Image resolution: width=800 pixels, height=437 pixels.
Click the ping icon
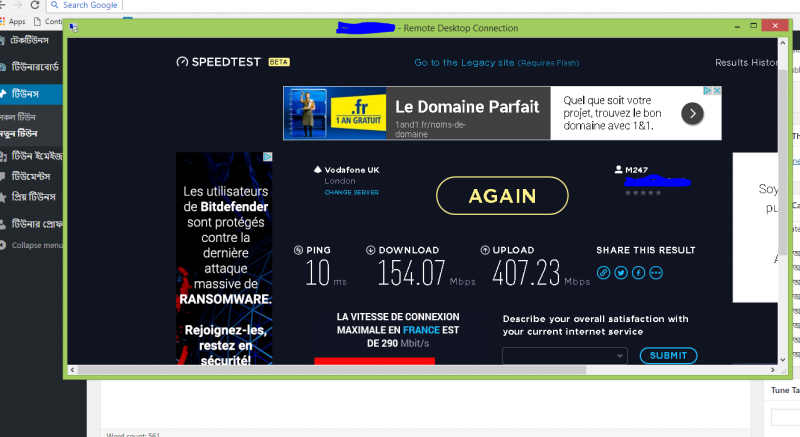(x=298, y=250)
